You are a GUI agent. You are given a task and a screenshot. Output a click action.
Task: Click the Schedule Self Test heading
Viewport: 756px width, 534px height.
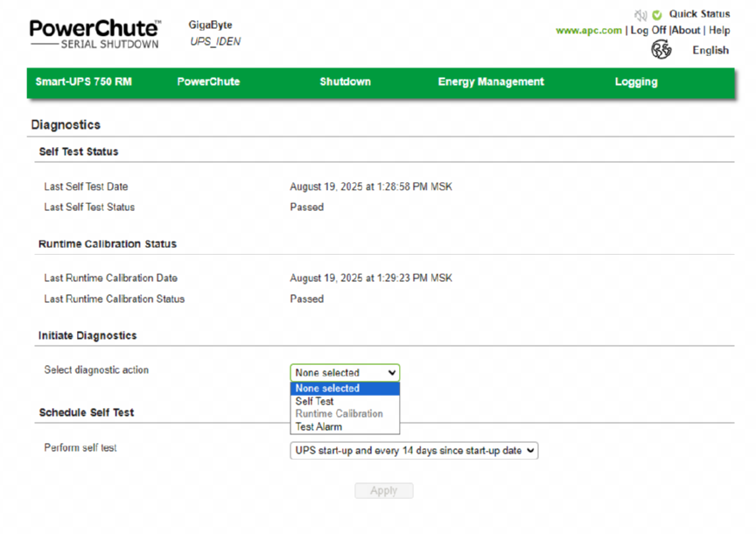(x=87, y=412)
